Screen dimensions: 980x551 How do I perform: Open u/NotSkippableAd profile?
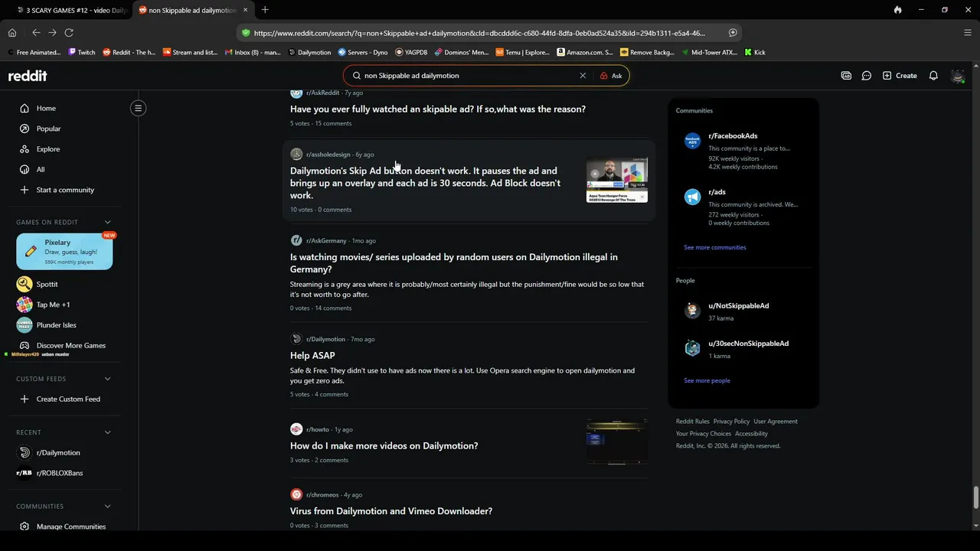click(738, 306)
